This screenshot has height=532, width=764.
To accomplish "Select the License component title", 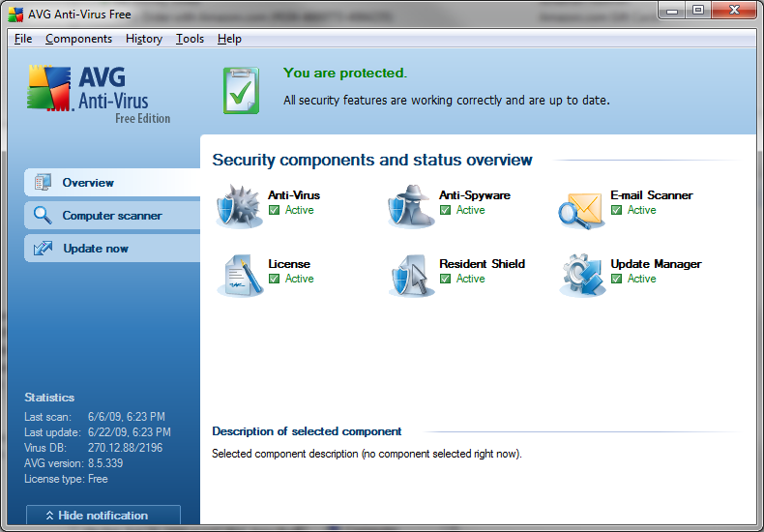I will coord(289,263).
